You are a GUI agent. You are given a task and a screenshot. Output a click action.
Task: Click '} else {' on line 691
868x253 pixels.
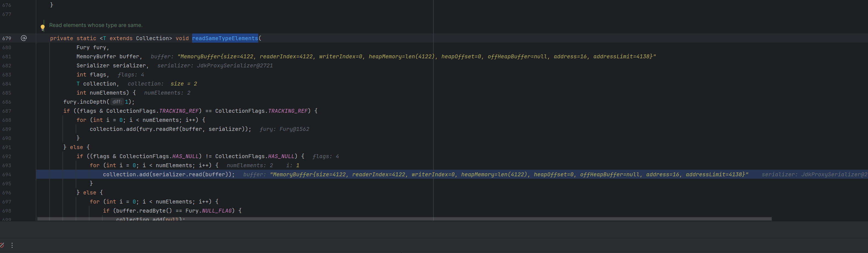click(77, 147)
